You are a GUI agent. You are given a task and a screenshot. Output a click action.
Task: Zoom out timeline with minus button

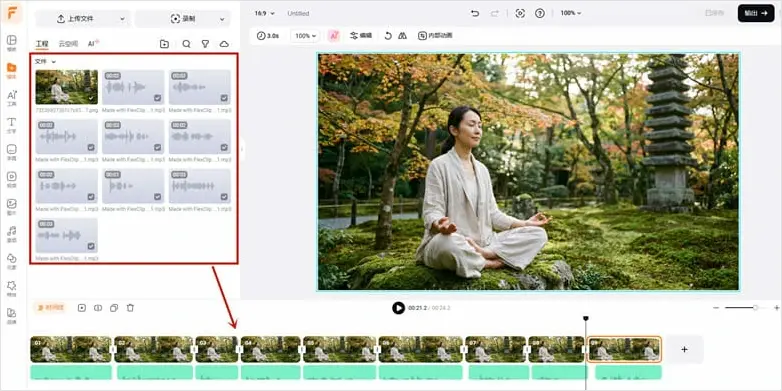pyautogui.click(x=716, y=308)
